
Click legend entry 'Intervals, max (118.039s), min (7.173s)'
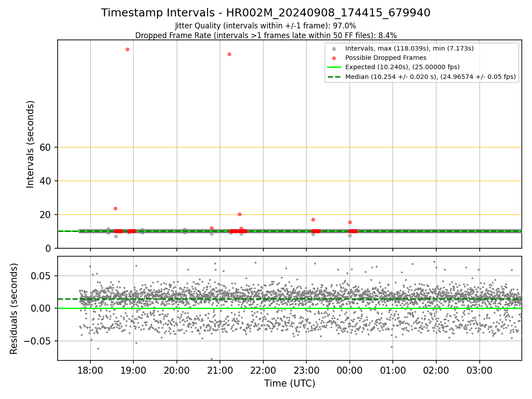pyautogui.click(x=409, y=49)
